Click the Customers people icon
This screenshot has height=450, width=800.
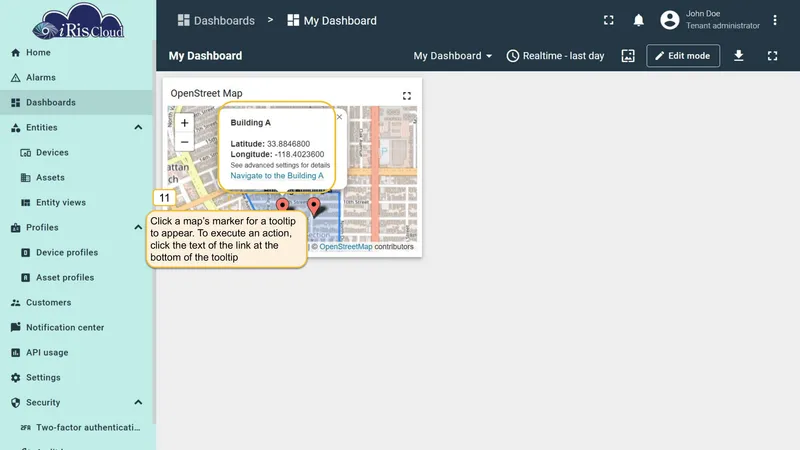click(16, 303)
